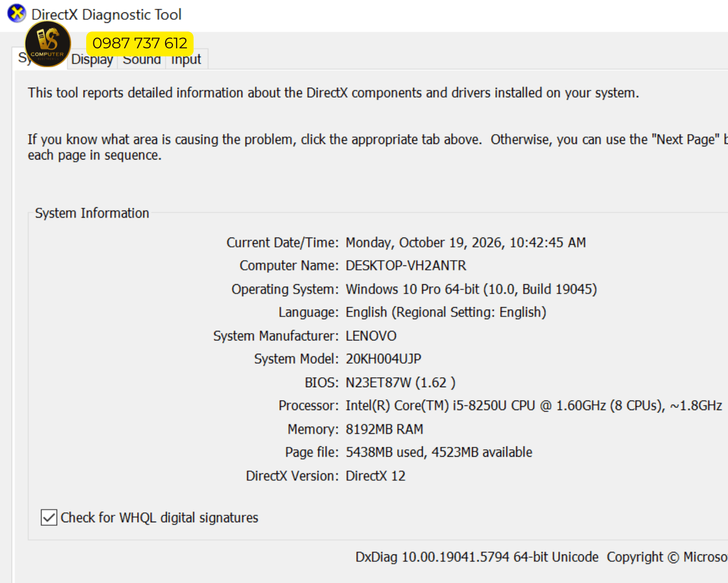
Task: Switch to the Display tab
Action: 92,59
